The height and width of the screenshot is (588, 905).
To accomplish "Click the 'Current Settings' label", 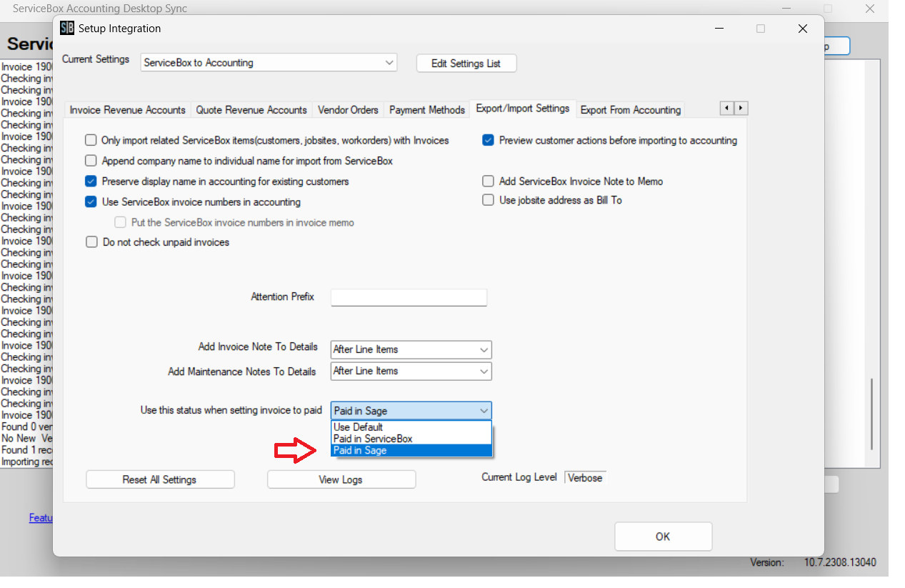I will (96, 59).
